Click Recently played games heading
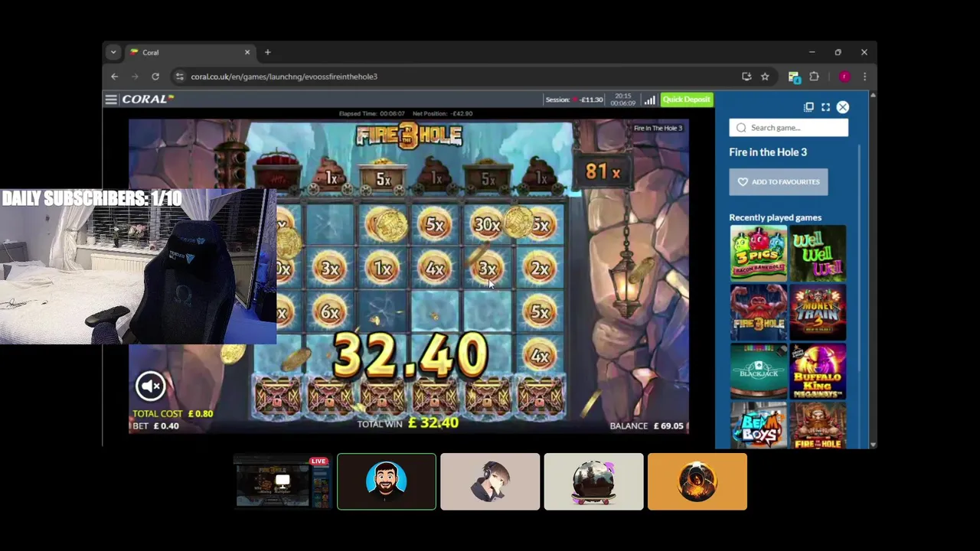This screenshot has height=551, width=980. tap(775, 217)
